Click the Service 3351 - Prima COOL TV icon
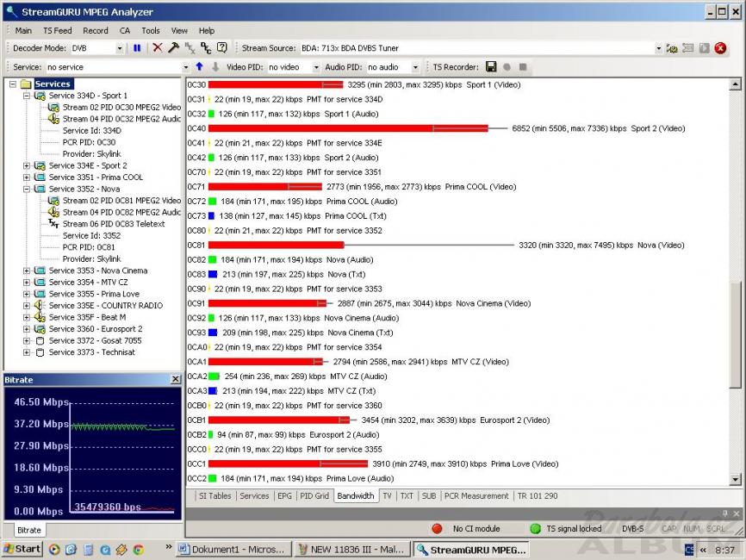This screenshot has height=560, width=746. pyautogui.click(x=40, y=177)
